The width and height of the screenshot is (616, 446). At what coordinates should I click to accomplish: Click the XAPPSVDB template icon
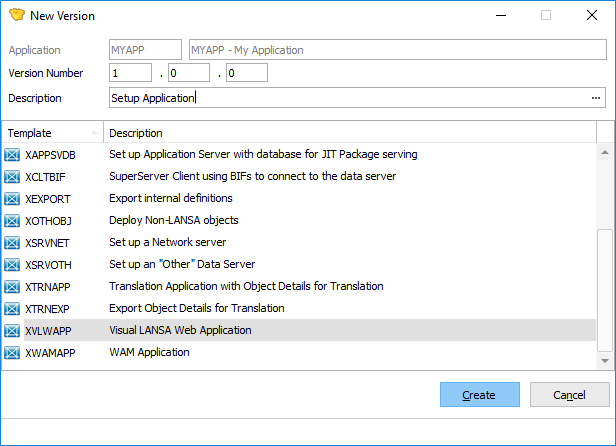point(12,155)
